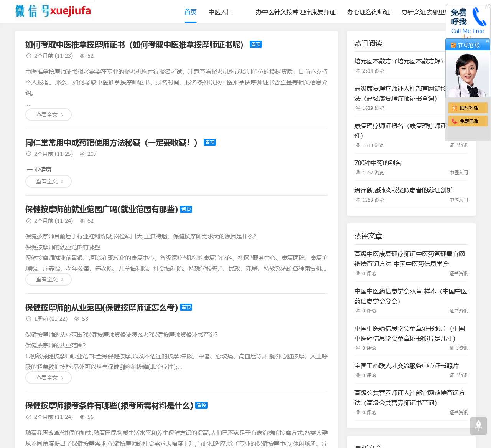The height and width of the screenshot is (448, 491).
Task: Click 查看全文 under 同仁堂 article
Action: pos(48,182)
